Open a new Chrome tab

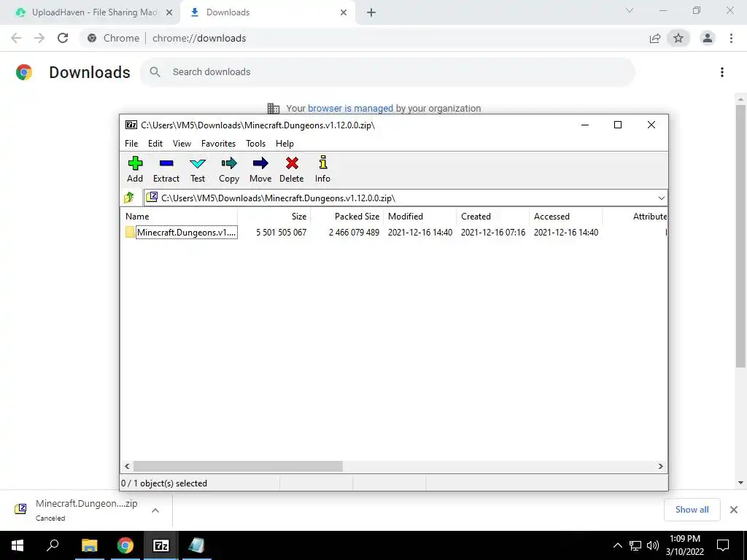pos(371,12)
